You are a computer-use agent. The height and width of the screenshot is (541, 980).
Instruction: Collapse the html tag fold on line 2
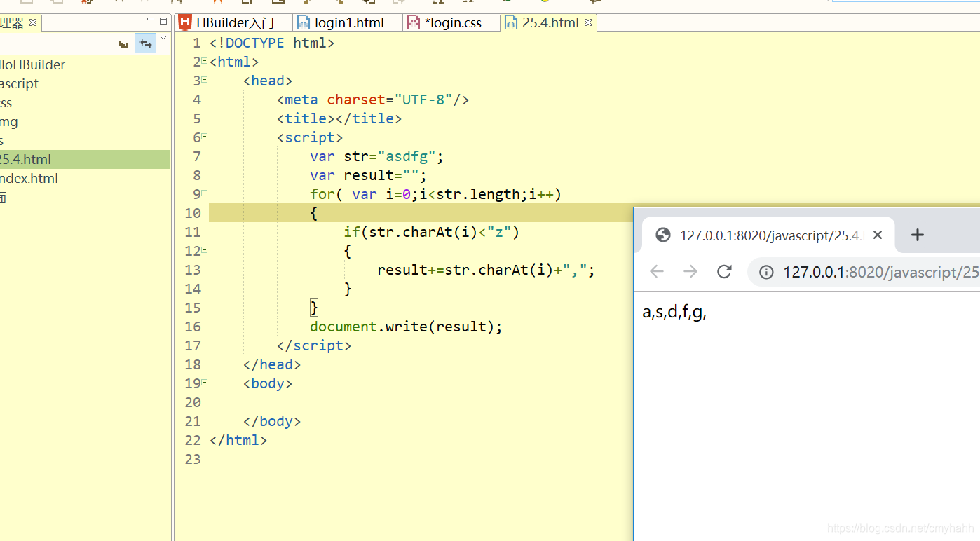click(205, 61)
